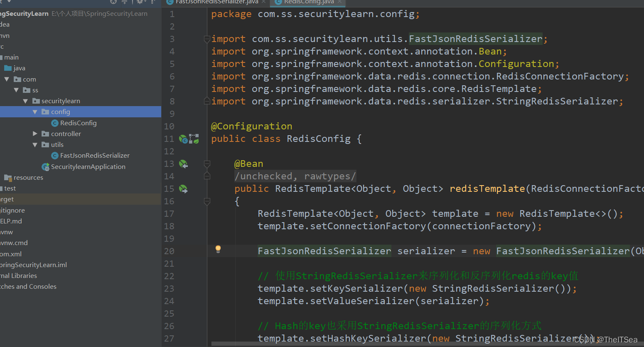Click the ss package folder icon
The width and height of the screenshot is (644, 347).
coord(27,90)
